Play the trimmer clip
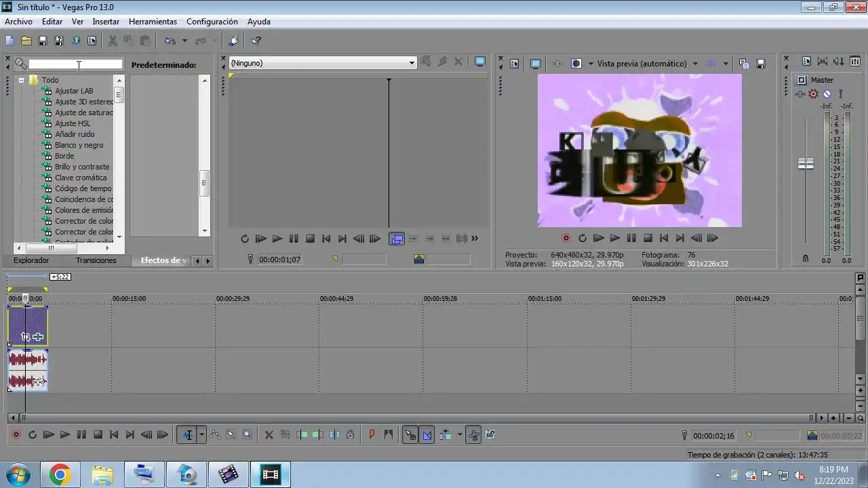 click(277, 239)
